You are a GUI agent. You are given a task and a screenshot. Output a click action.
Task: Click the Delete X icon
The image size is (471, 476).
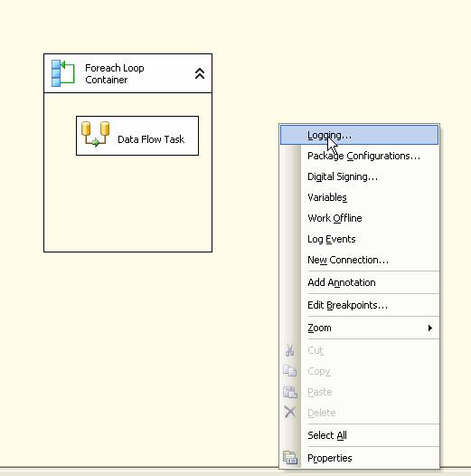(289, 413)
